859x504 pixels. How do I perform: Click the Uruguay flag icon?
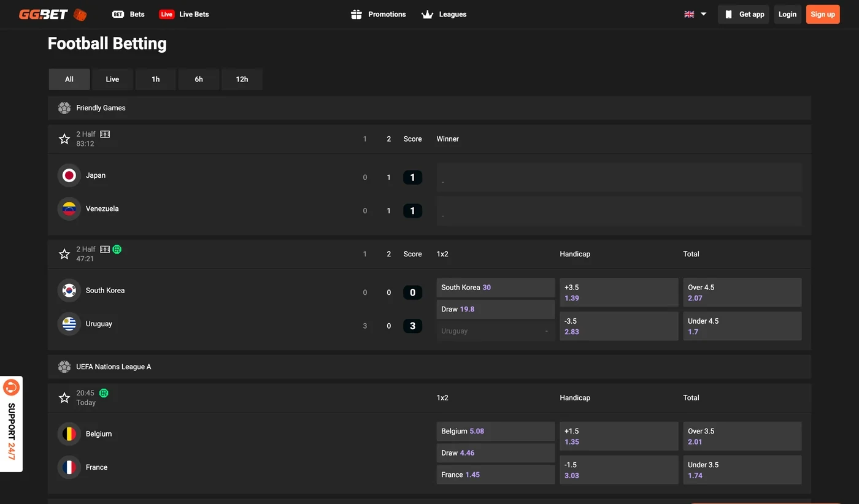pos(69,324)
